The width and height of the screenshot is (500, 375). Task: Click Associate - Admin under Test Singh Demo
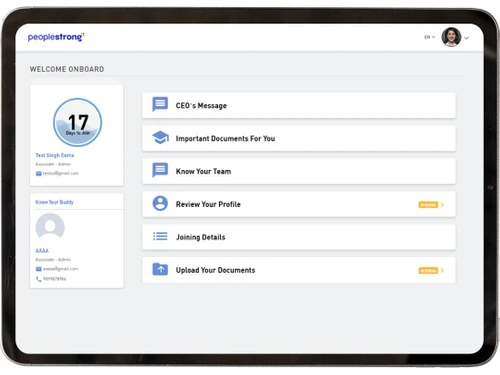(x=53, y=164)
